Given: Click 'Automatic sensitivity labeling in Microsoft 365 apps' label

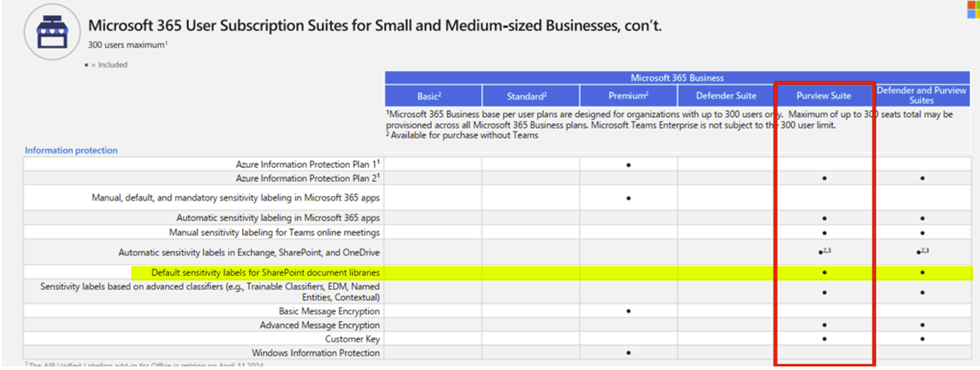Looking at the screenshot, I should coord(278,218).
